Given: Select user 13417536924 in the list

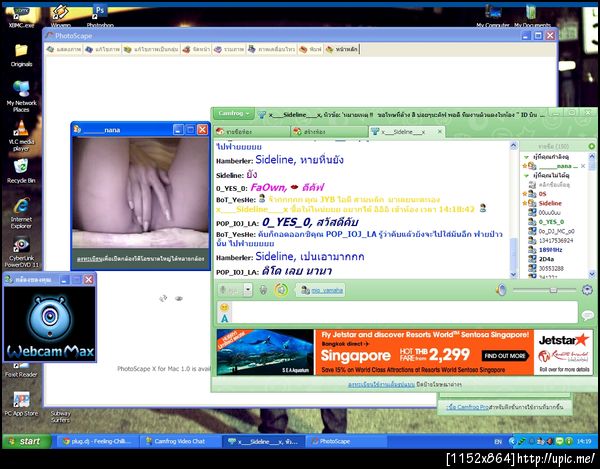Looking at the screenshot, I should 558,241.
